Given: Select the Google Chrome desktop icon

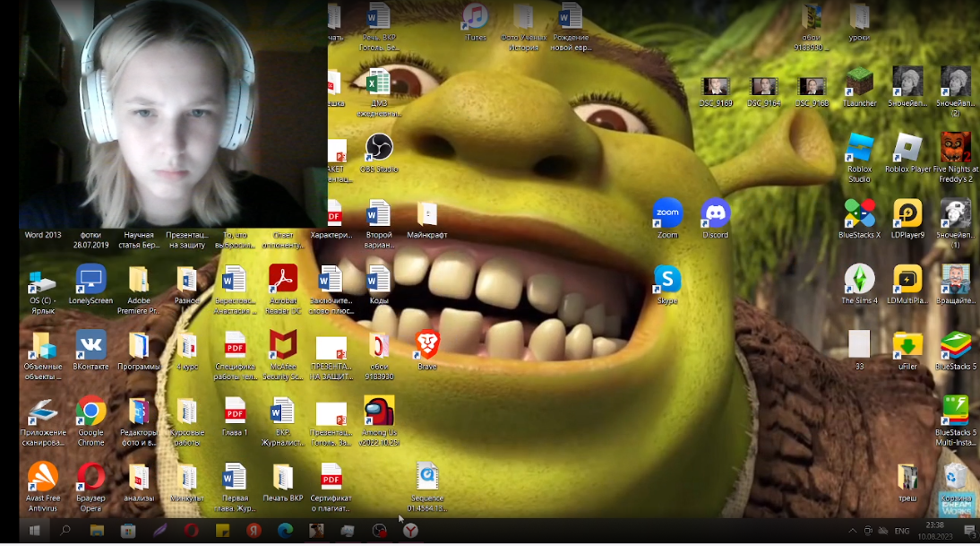Looking at the screenshot, I should 90,412.
